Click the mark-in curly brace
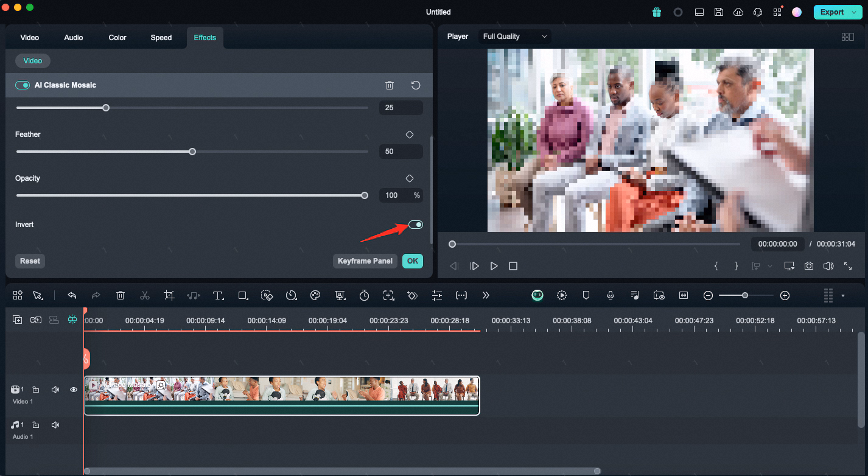The width and height of the screenshot is (868, 476). point(716,266)
